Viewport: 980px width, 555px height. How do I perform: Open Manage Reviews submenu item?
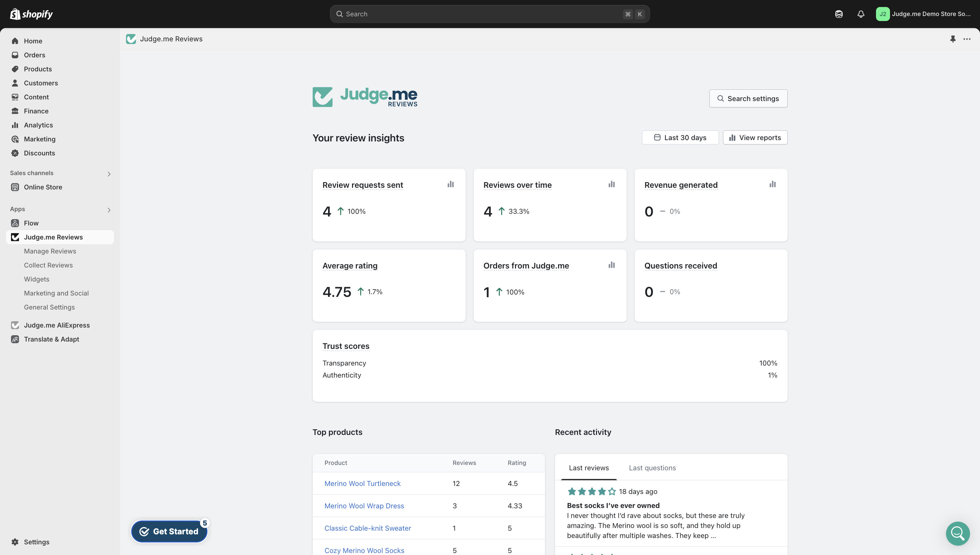[50, 251]
